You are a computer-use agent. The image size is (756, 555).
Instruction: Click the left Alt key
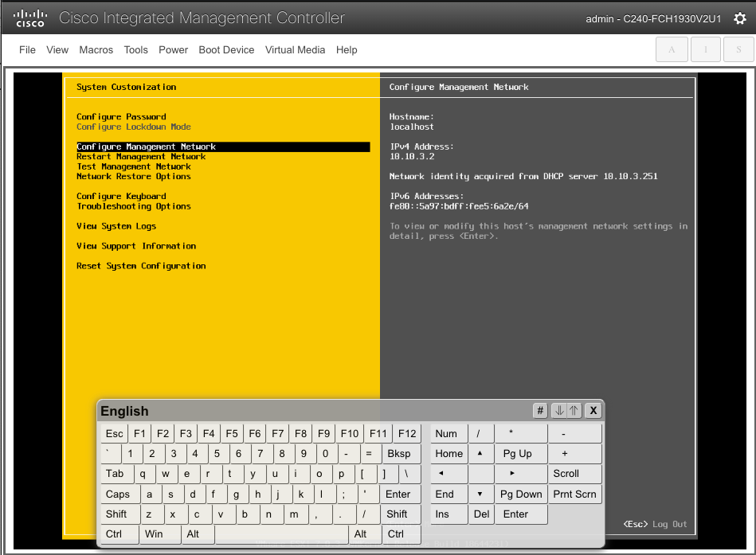click(x=198, y=534)
